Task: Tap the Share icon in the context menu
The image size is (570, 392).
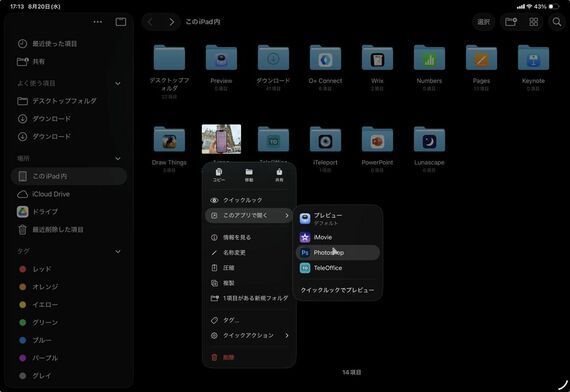Action: pyautogui.click(x=279, y=175)
